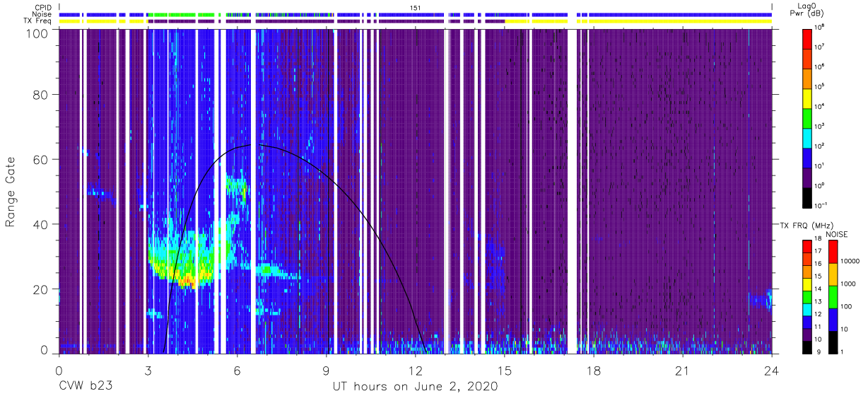Click the y-axis tick label '100'
This screenshot has width=868, height=401.
[x=37, y=33]
